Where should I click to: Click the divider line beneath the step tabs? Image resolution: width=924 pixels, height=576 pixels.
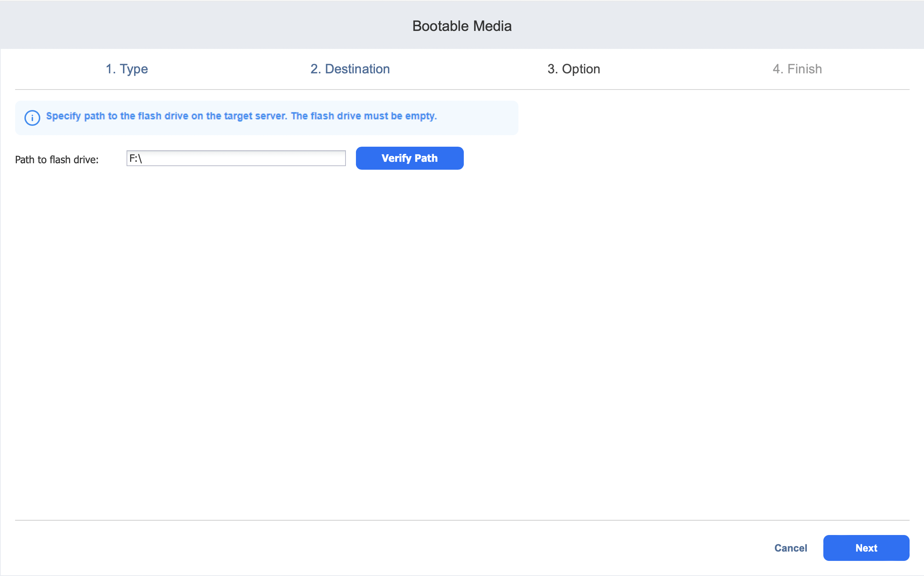click(x=462, y=90)
